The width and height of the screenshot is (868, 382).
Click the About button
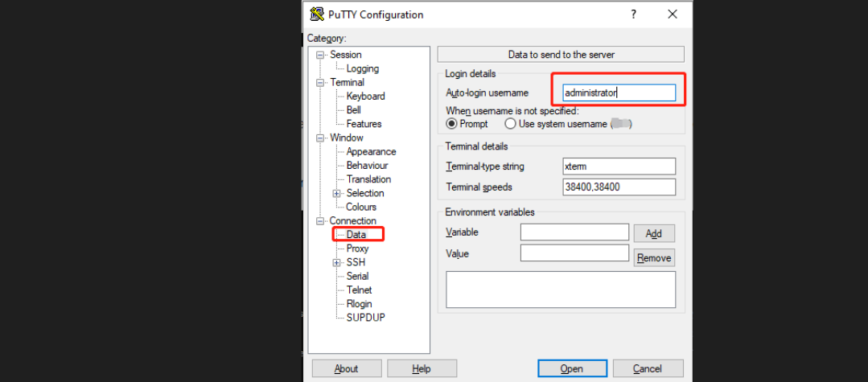point(347,368)
